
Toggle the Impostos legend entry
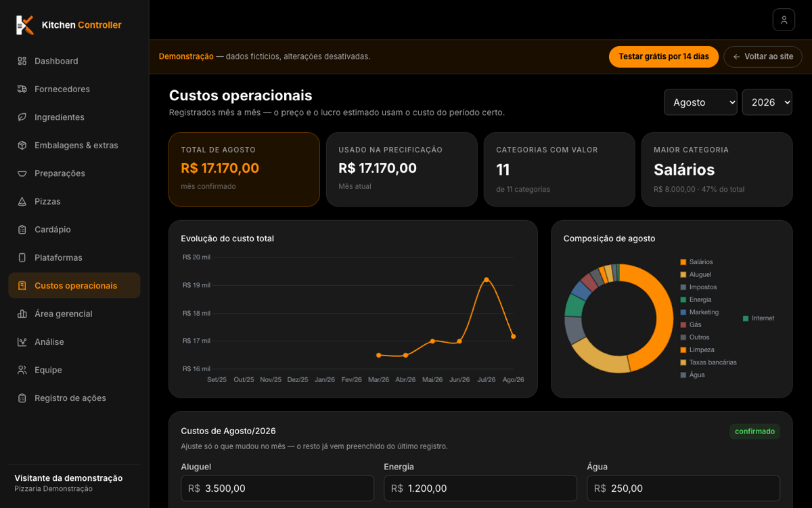pyautogui.click(x=698, y=287)
